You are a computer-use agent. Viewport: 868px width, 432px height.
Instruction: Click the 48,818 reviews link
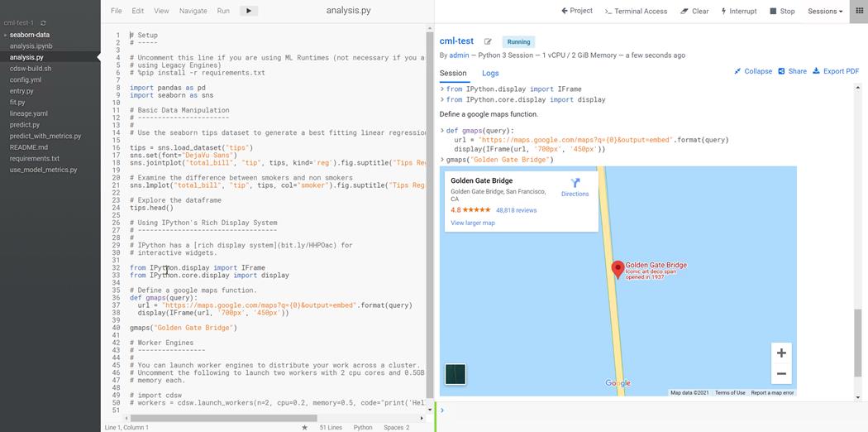coord(516,210)
